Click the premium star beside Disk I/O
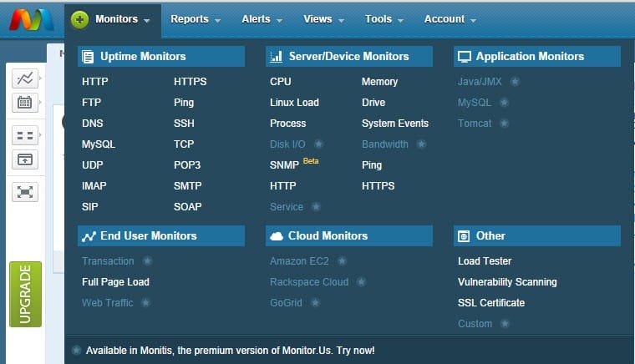This screenshot has width=635, height=364. [318, 144]
